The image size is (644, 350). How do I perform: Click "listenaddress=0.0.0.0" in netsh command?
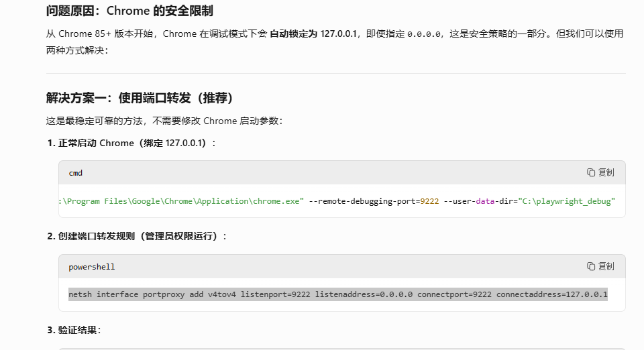(364, 294)
